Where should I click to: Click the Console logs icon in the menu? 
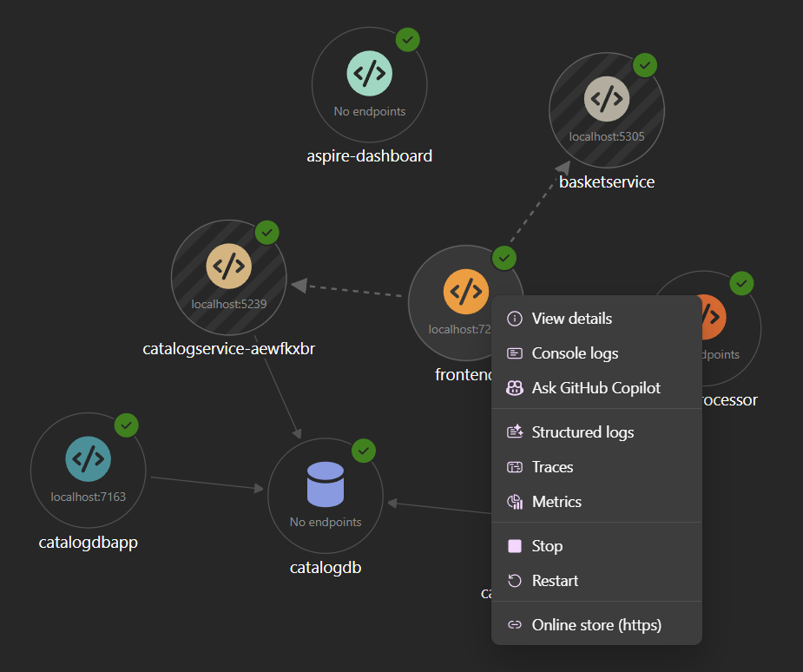[514, 353]
